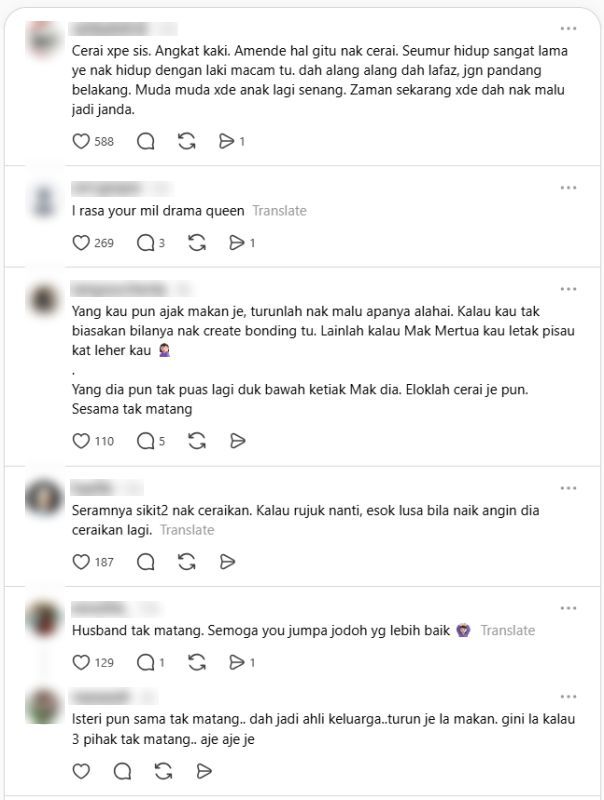Image resolution: width=604 pixels, height=800 pixels.
Task: Like the 'Husband tak matang' comment
Action: (x=81, y=662)
